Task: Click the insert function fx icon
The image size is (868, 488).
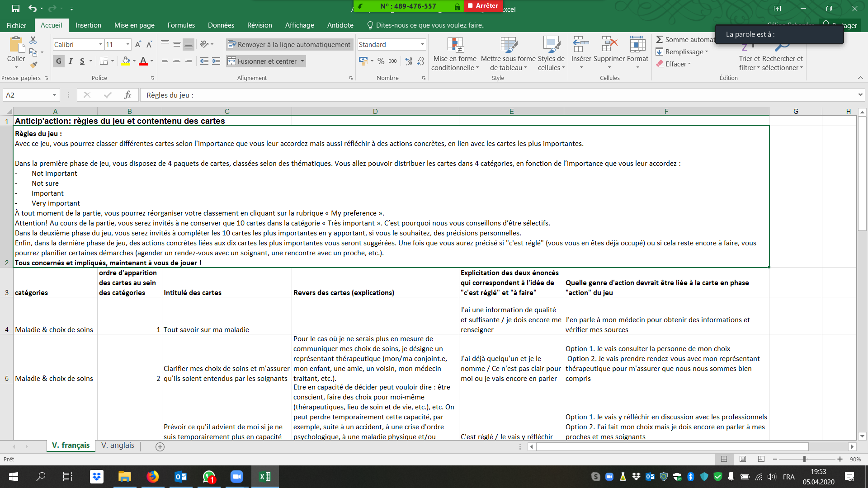Action: point(127,95)
